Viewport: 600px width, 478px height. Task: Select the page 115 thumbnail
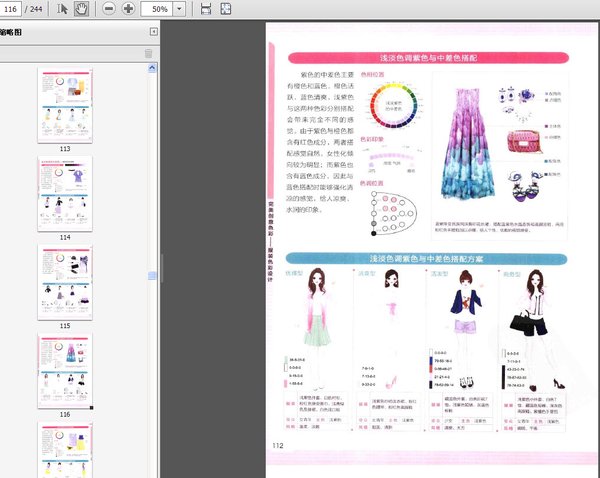tap(65, 281)
